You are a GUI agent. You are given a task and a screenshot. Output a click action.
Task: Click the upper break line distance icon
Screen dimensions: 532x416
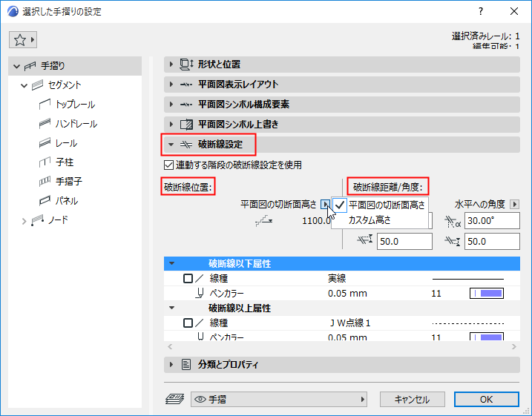pos(365,240)
